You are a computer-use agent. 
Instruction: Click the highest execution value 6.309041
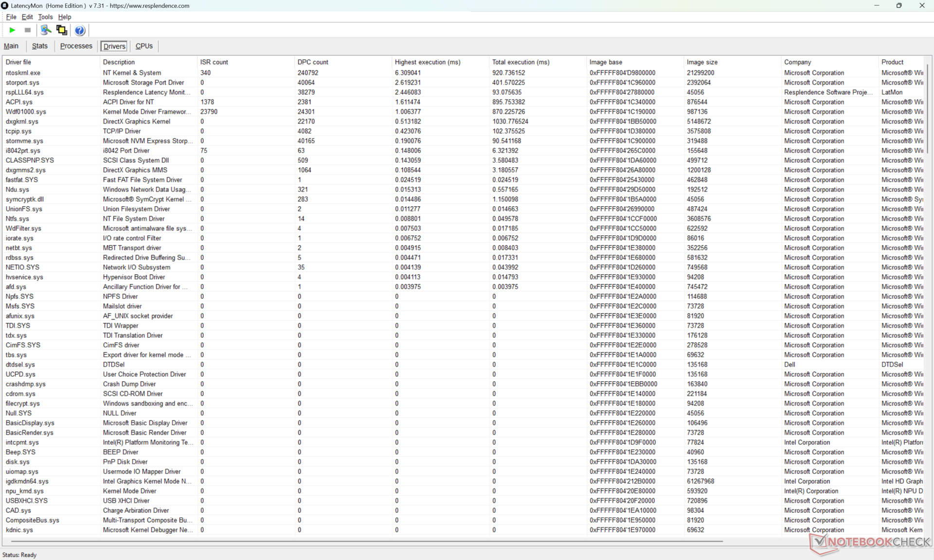click(408, 73)
